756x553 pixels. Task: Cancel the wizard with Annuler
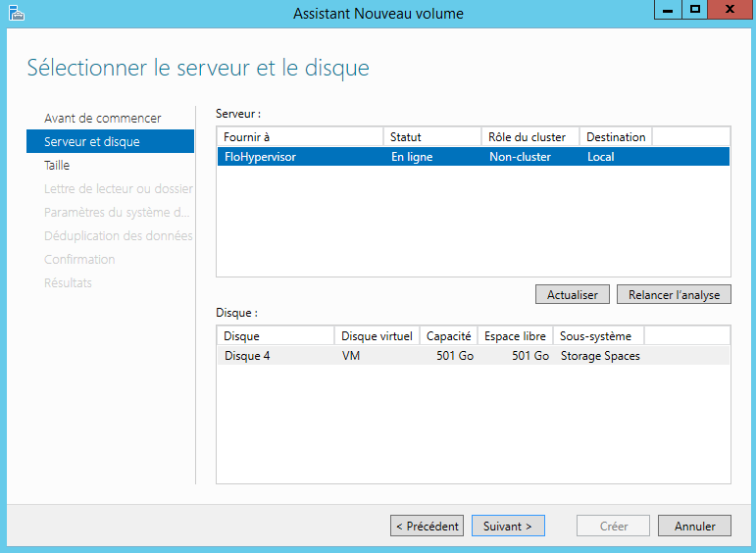[694, 527]
